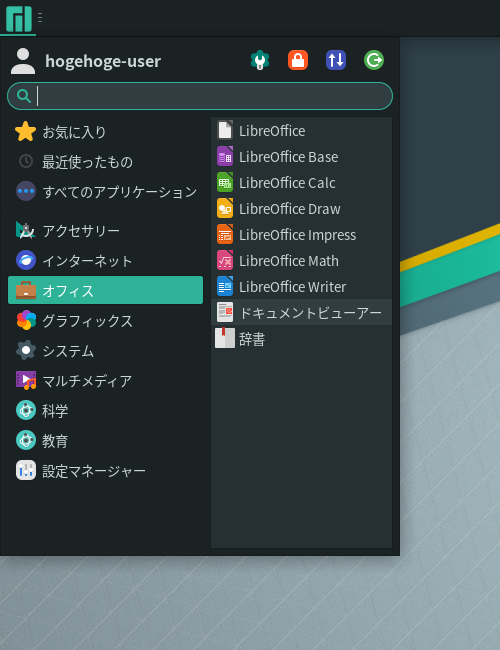The height and width of the screenshot is (650, 500).
Task: Open the 辞書 dictionary app
Action: pyautogui.click(x=301, y=339)
